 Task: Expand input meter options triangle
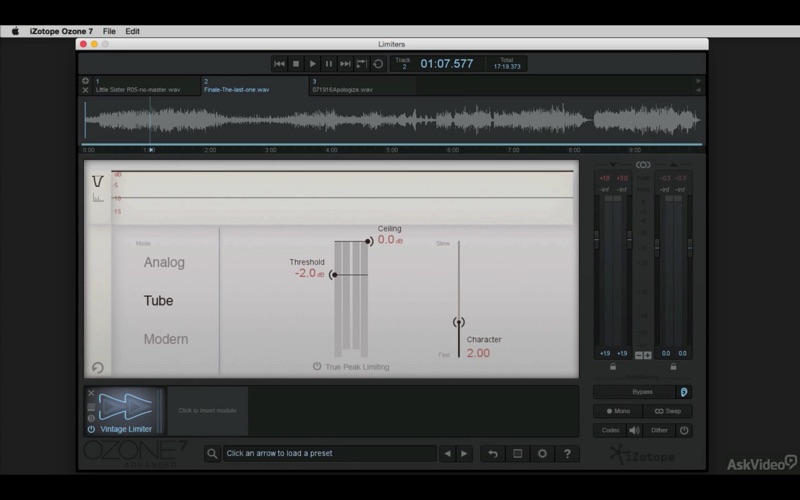tap(613, 165)
